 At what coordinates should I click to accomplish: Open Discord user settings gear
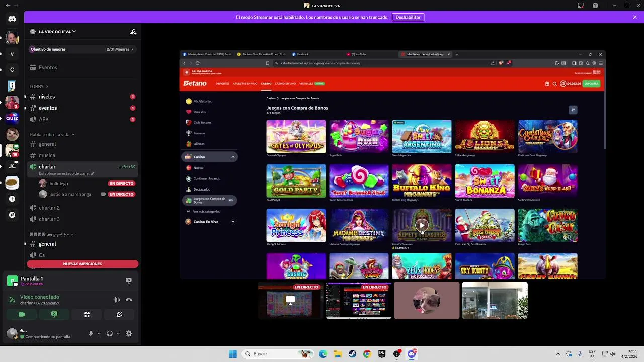129,333
